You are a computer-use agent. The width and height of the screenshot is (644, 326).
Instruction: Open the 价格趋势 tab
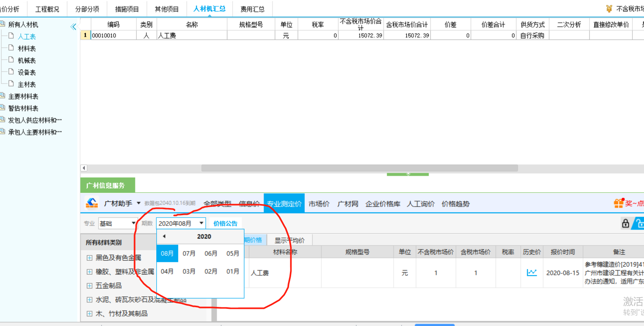pos(455,204)
